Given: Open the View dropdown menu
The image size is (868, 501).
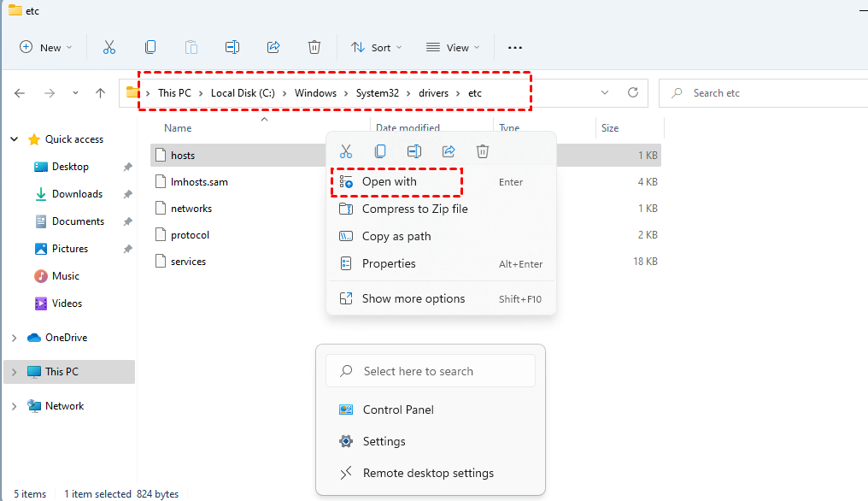Looking at the screenshot, I should 453,48.
